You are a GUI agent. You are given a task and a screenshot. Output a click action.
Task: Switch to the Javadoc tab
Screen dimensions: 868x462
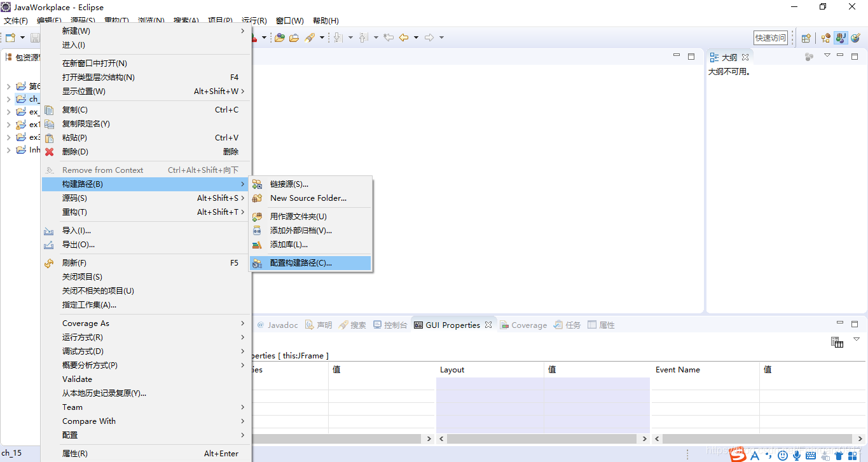[x=277, y=325]
